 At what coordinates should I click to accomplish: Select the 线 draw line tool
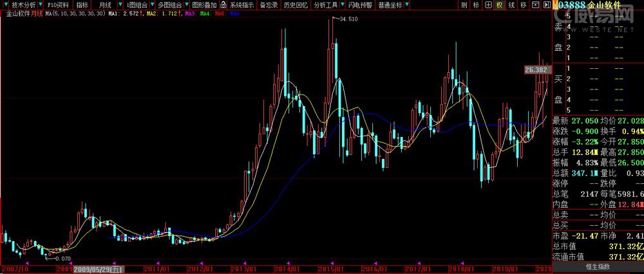tap(511, 5)
